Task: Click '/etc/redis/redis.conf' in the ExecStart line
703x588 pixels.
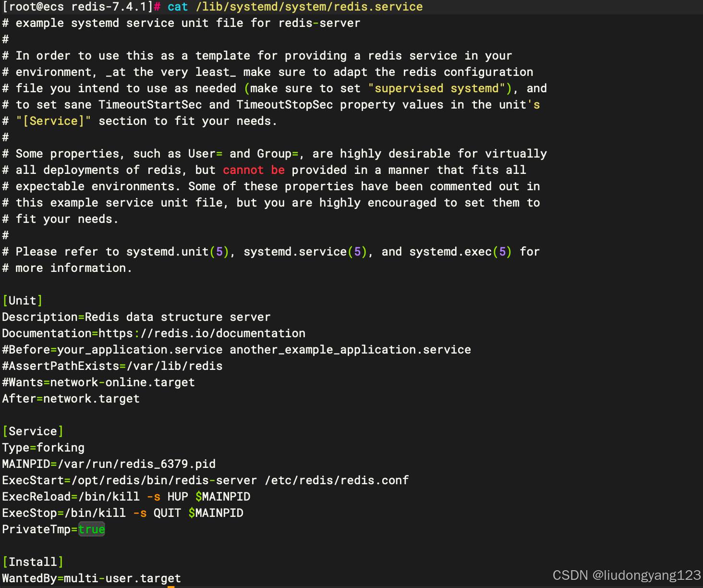Action: (x=337, y=480)
